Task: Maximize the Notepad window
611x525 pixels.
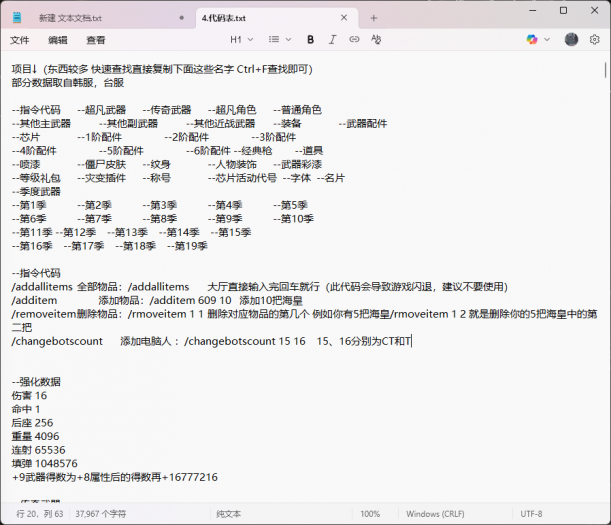Action: click(563, 11)
